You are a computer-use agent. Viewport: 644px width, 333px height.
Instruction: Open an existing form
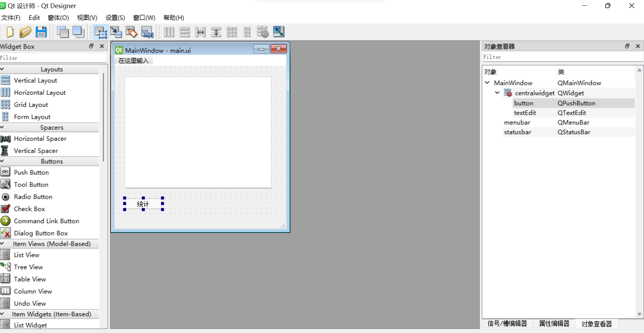pyautogui.click(x=26, y=32)
